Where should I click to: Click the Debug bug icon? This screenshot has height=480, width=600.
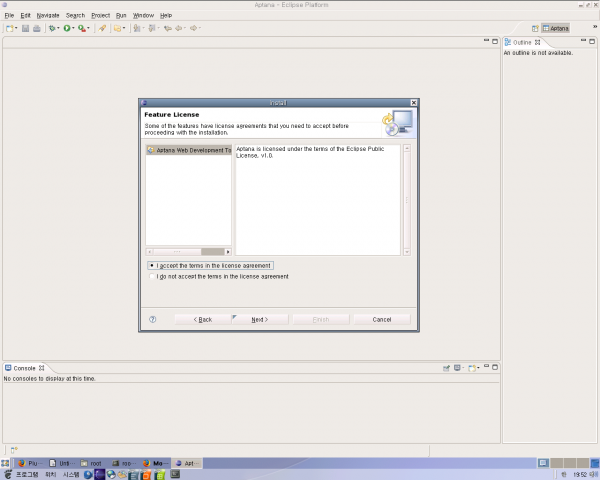pyautogui.click(x=52, y=28)
